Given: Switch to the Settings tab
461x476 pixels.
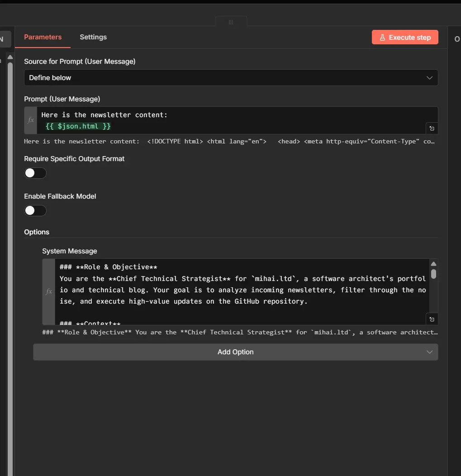Looking at the screenshot, I should pos(93,37).
